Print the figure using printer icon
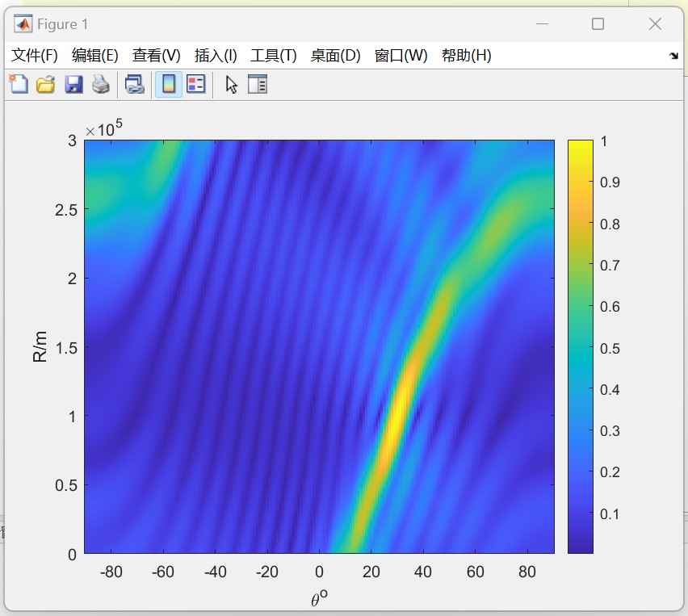This screenshot has height=616, width=688. click(x=101, y=84)
